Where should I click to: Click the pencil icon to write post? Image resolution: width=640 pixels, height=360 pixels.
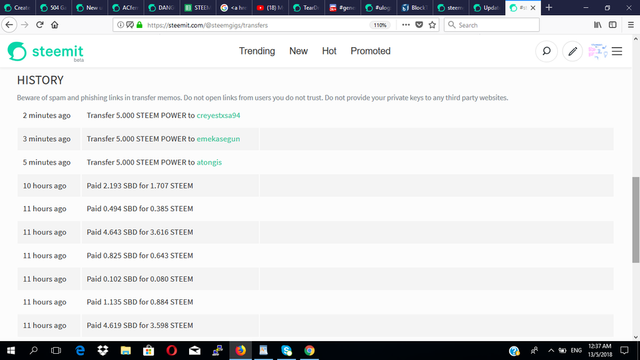[573, 51]
